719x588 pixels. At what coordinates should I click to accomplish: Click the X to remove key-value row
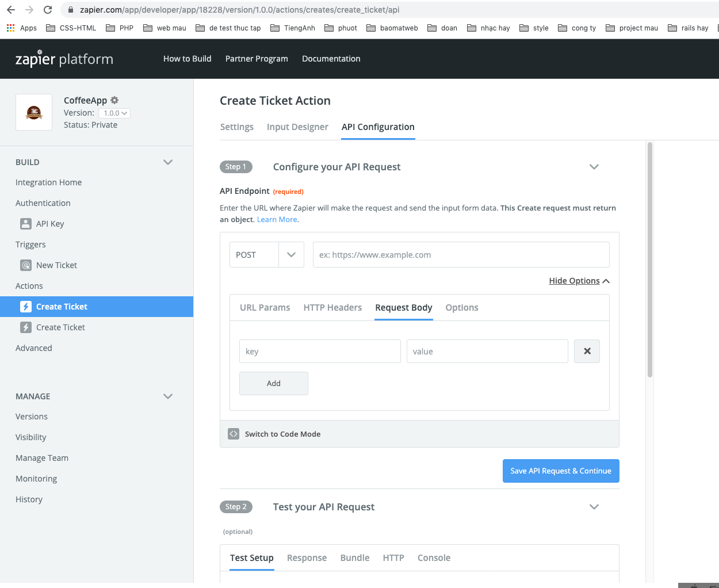pos(587,352)
